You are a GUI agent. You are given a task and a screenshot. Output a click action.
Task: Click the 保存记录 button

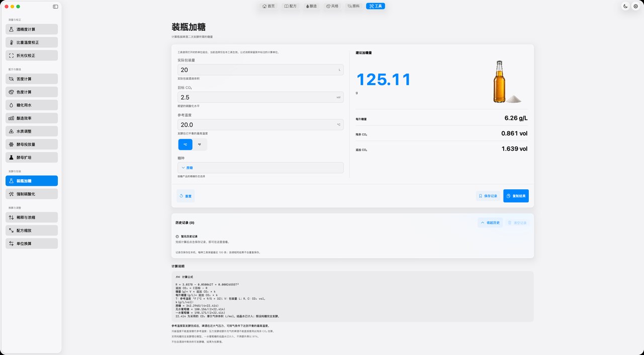tap(488, 196)
